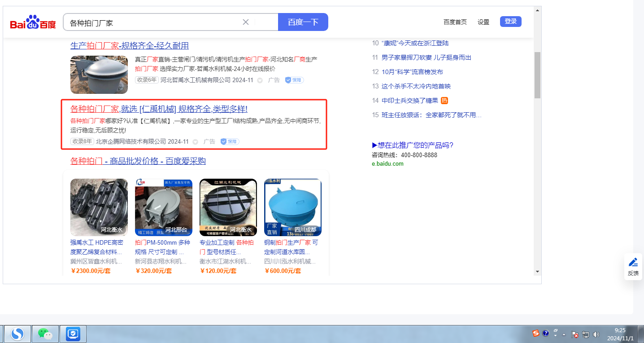Click the price ¥2300.00元/套
The image size is (644, 343).
coord(91,271)
